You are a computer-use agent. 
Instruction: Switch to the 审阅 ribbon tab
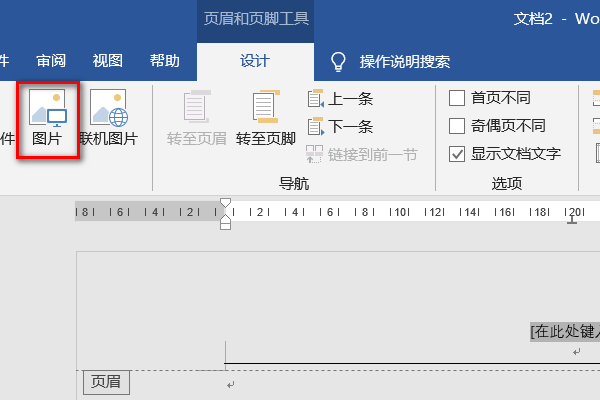point(51,61)
